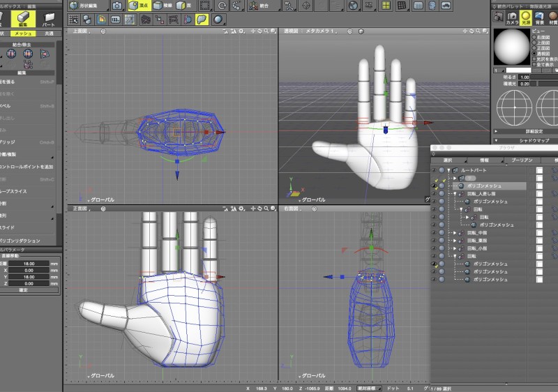
Task: Toggle the 全て表示 checkbox
Action: tap(534, 65)
